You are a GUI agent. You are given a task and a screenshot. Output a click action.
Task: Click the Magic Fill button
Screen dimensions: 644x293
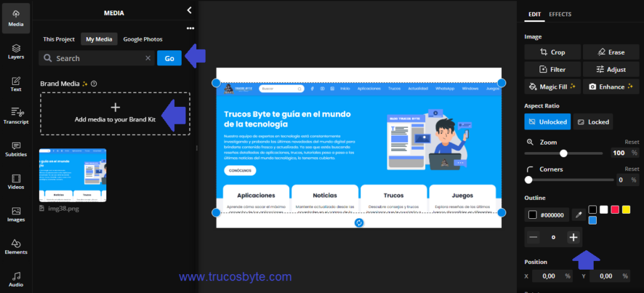tap(552, 87)
